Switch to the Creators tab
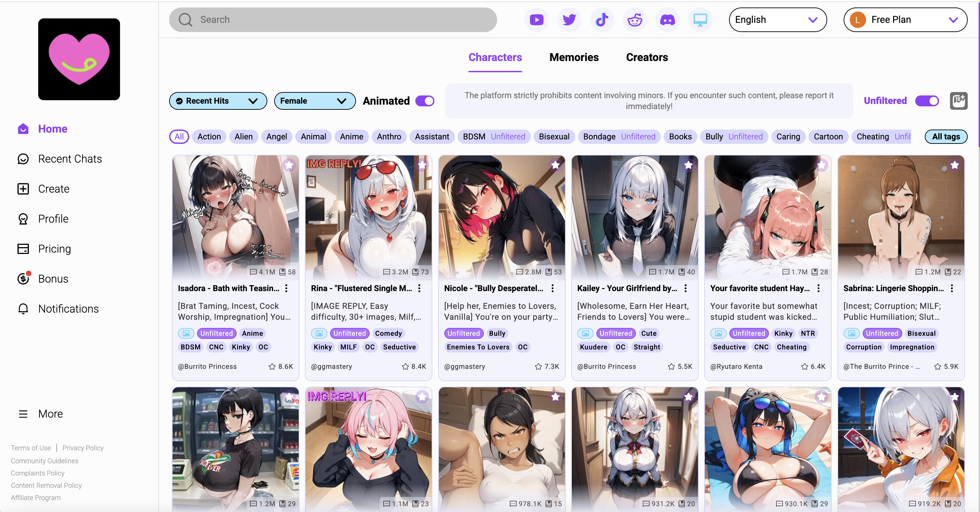Image resolution: width=980 pixels, height=512 pixels. pos(647,57)
